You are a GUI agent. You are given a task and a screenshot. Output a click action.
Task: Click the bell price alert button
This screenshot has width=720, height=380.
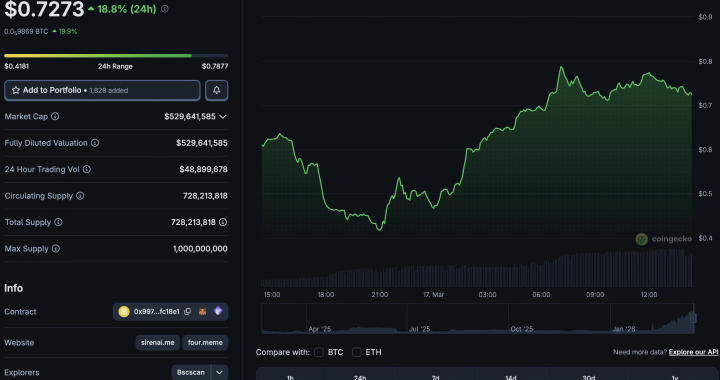click(217, 90)
